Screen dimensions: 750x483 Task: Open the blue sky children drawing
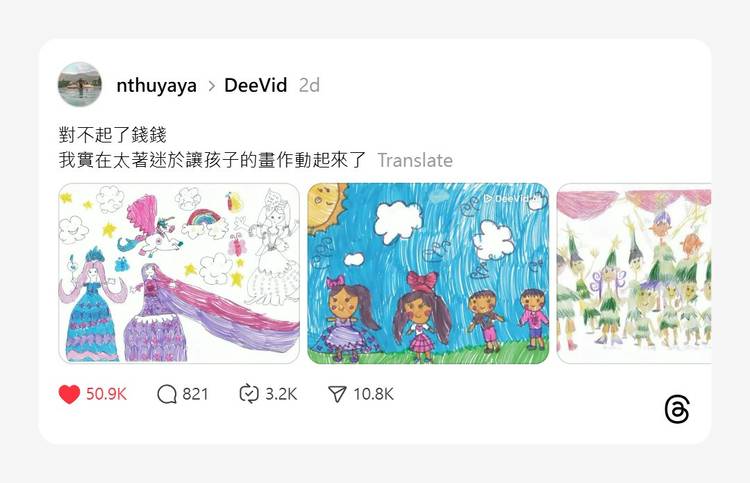[428, 273]
